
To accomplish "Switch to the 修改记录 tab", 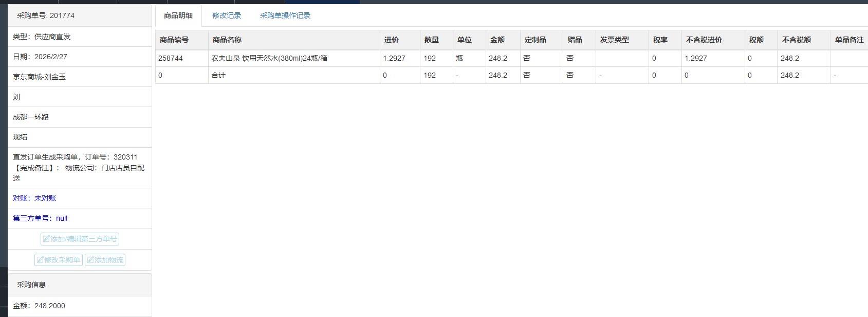I will click(227, 15).
